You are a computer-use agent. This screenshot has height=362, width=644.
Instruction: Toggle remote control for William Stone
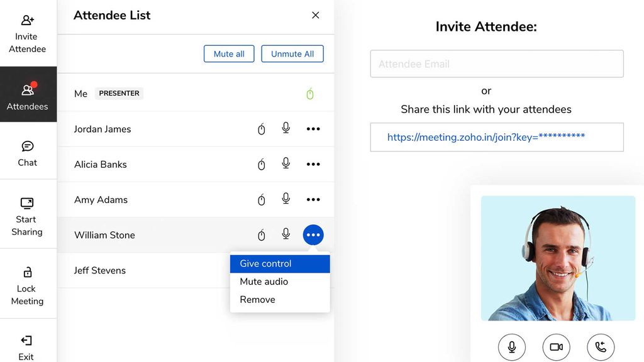pos(262,234)
